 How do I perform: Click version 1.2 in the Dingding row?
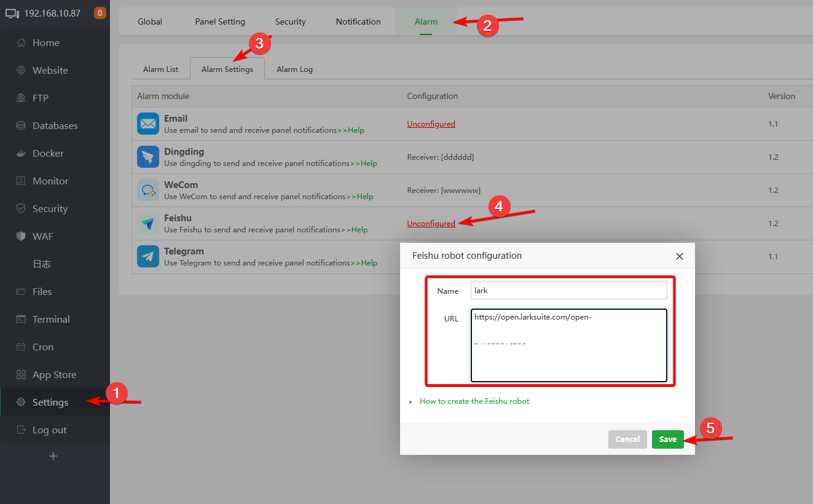click(773, 157)
